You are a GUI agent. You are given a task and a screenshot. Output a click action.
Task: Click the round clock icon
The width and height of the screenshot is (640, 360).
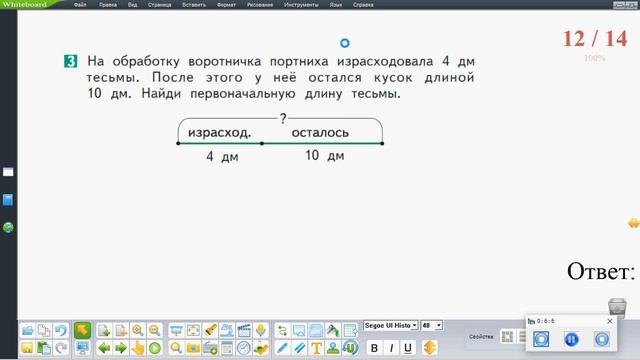click(244, 348)
